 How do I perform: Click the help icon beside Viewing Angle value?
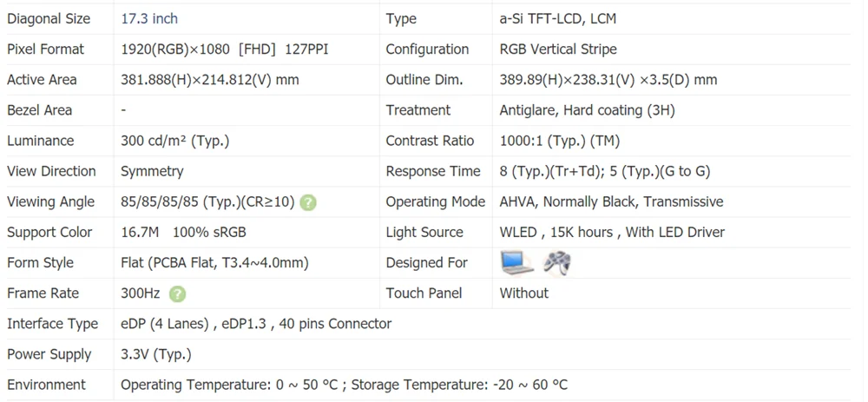(x=308, y=202)
